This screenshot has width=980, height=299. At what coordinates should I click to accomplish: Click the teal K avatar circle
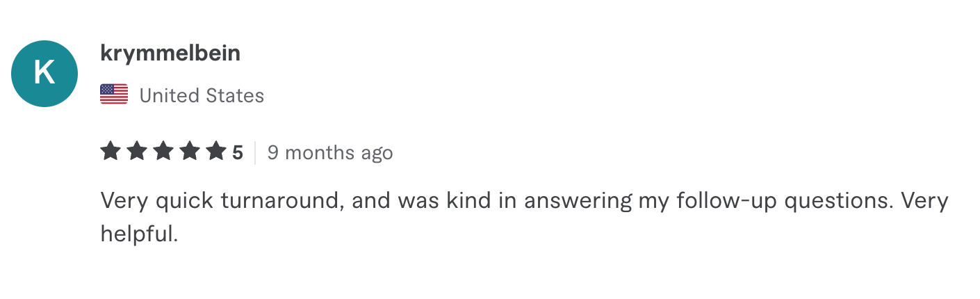[44, 74]
